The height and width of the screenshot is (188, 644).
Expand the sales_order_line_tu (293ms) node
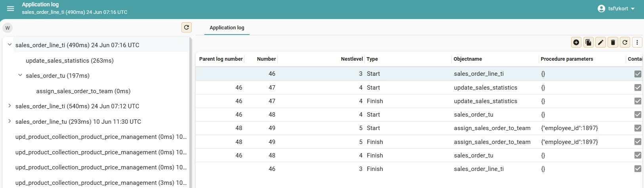[10, 121]
